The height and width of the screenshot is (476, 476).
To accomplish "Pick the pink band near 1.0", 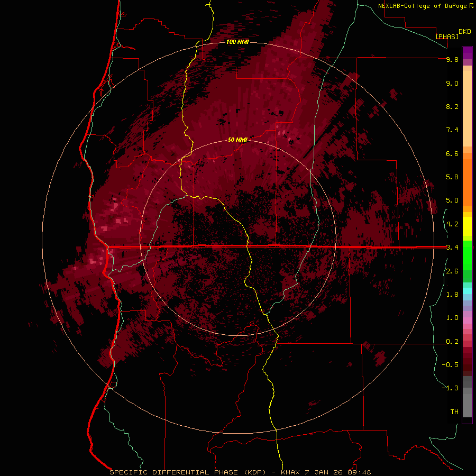I will (x=467, y=321).
